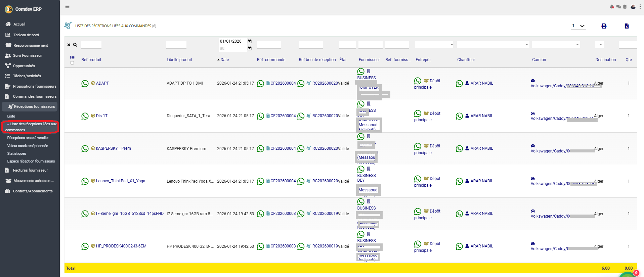
Task: Open end date calendar picker
Action: [250, 48]
